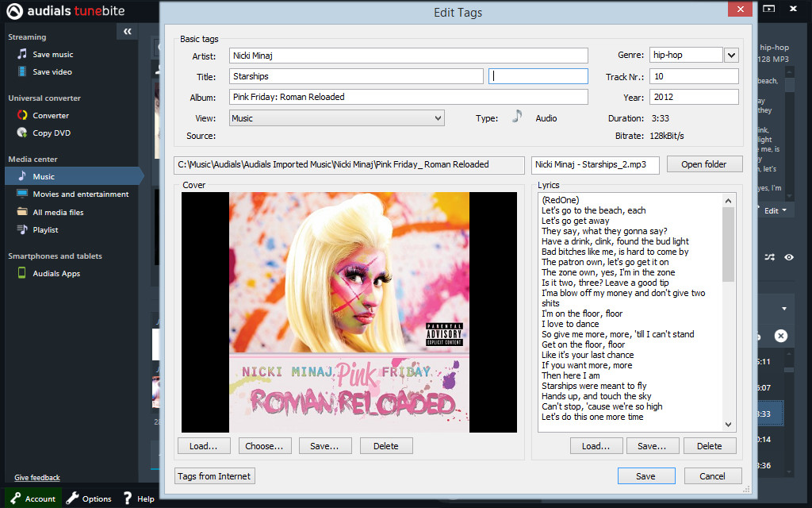The width and height of the screenshot is (812, 508).
Task: Click the Open folder button
Action: coord(704,164)
